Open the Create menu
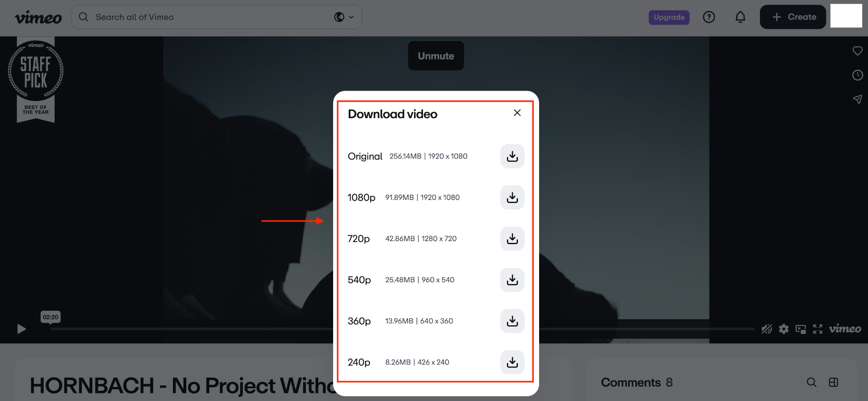Screen dimensions: 868x401 tap(793, 17)
